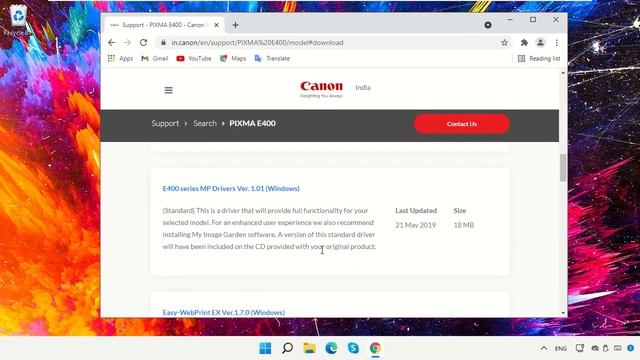Open taskbar Search
The image size is (640, 360).
point(287,348)
